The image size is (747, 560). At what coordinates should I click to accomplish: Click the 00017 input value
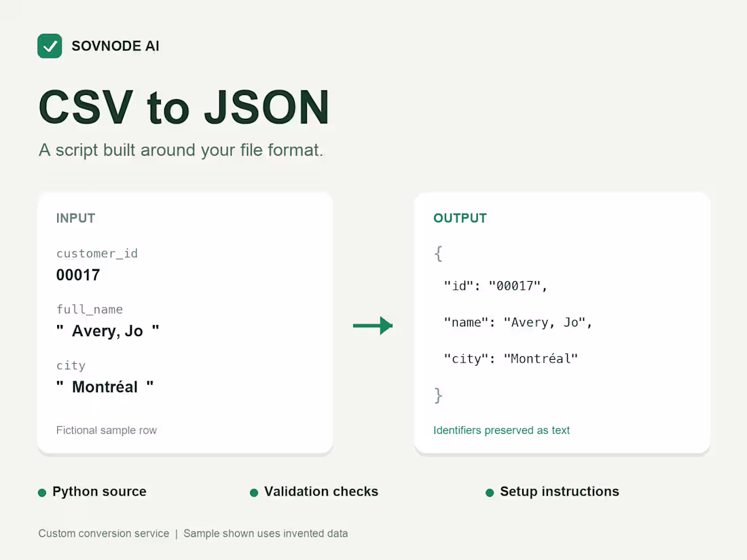(78, 275)
